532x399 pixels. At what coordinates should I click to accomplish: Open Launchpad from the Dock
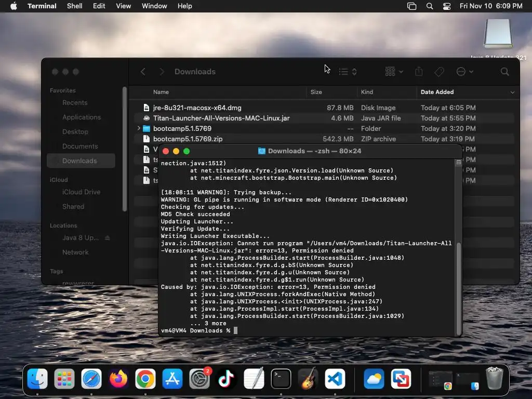click(64, 378)
